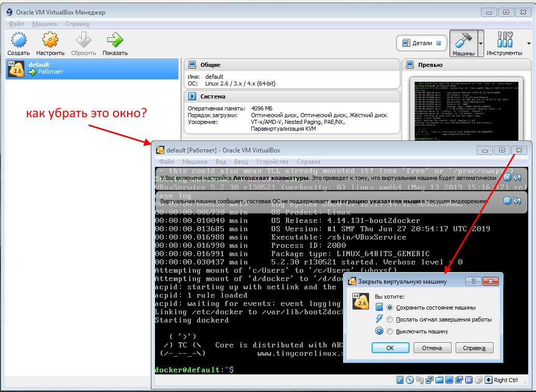The height and width of the screenshot is (392, 536).
Task: Open Машина menu in VirtualBox Manager
Action: (x=45, y=24)
